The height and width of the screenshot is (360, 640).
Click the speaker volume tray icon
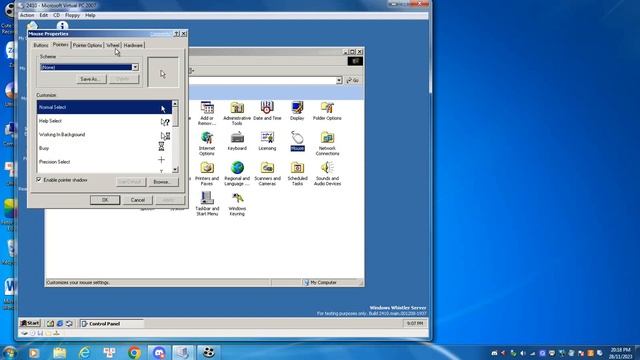coord(523,353)
